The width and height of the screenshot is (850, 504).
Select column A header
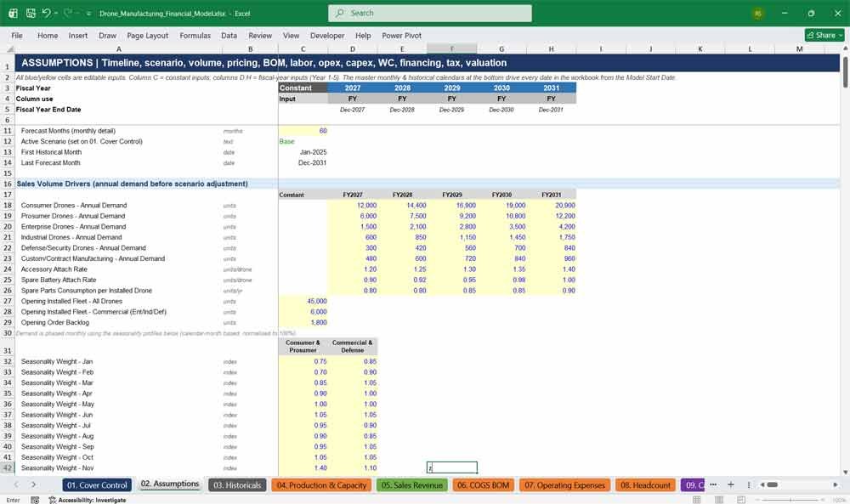[x=119, y=48]
